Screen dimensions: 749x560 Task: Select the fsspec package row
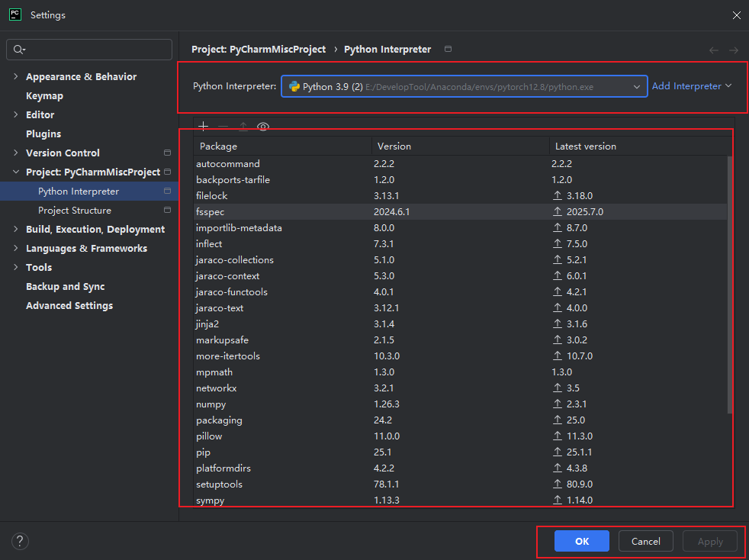click(x=461, y=211)
